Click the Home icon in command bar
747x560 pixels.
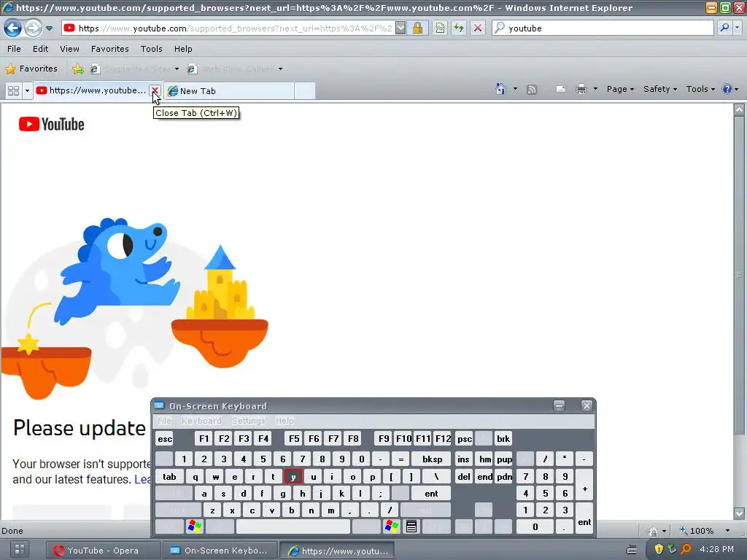(500, 89)
